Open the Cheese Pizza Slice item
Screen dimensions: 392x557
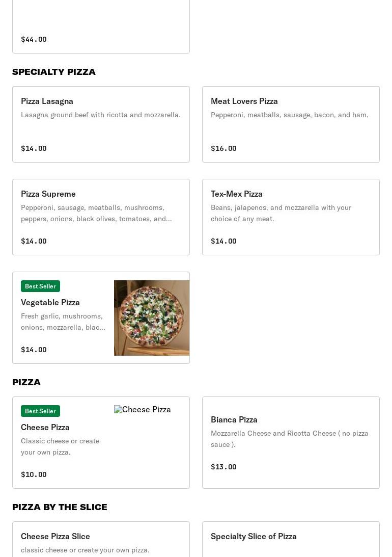coord(101,539)
